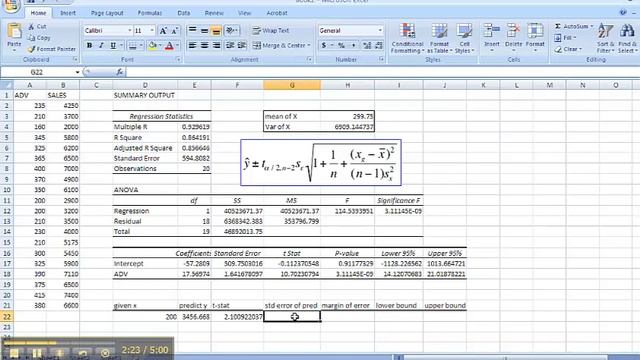Open the Formulas tab
Viewport: 640px width, 360px height.
[150, 13]
